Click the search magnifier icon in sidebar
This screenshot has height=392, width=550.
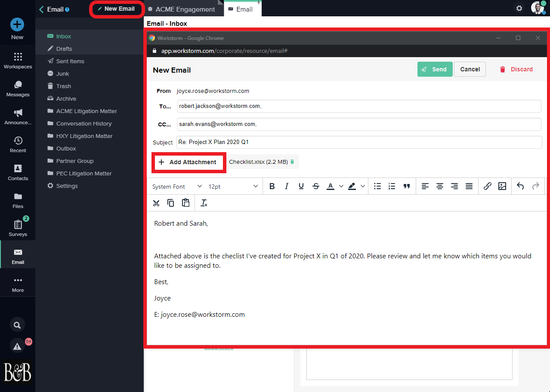(17, 325)
